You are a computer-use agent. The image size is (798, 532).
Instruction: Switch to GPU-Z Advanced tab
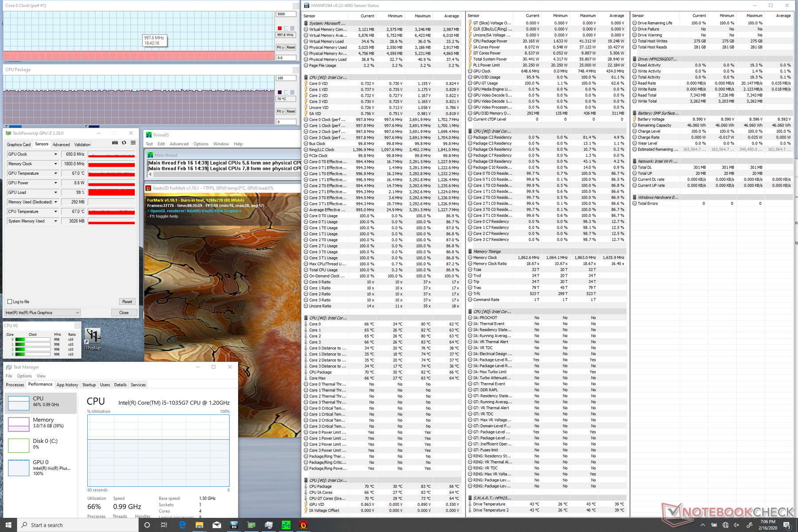pos(61,145)
